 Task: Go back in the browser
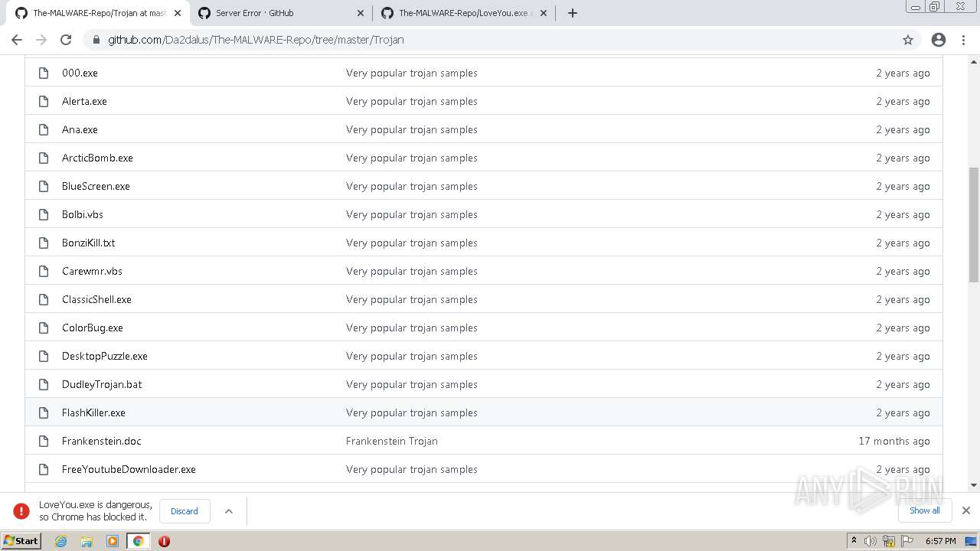pyautogui.click(x=17, y=40)
